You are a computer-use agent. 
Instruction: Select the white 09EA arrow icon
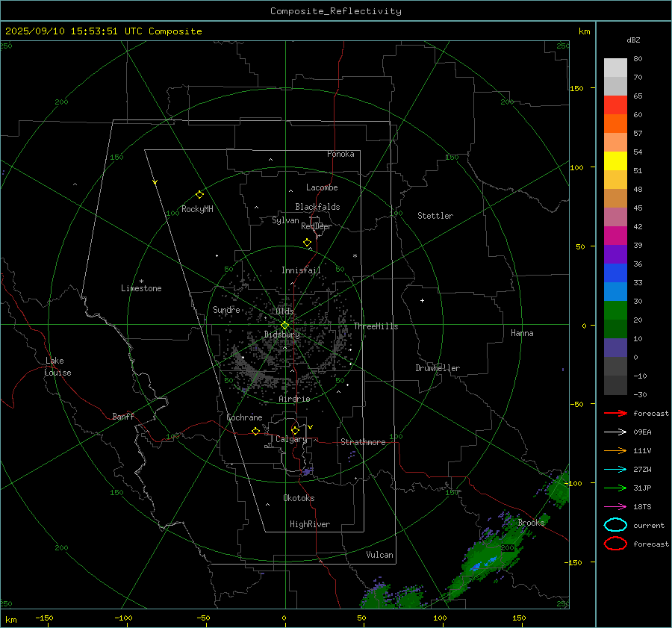[615, 432]
